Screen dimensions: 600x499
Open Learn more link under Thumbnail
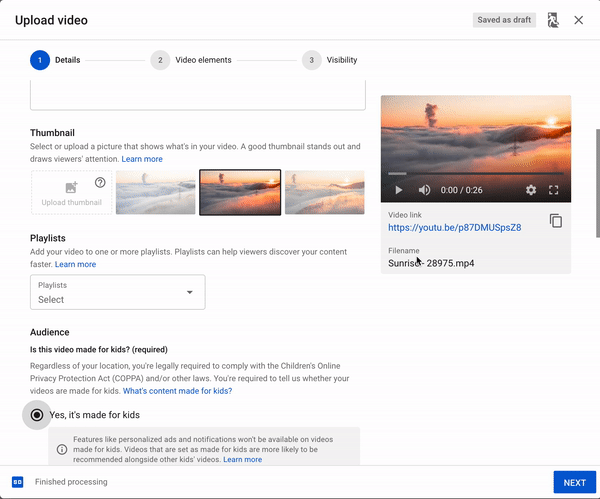pyautogui.click(x=142, y=159)
